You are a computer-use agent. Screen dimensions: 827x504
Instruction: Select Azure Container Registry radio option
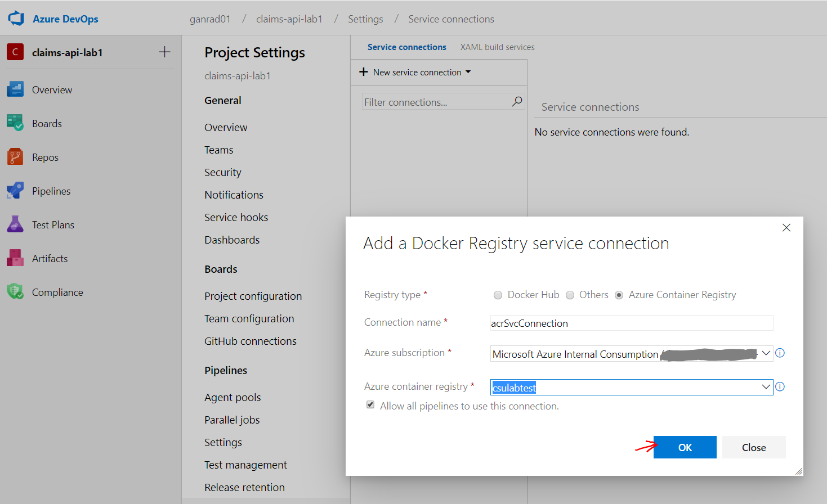[619, 295]
